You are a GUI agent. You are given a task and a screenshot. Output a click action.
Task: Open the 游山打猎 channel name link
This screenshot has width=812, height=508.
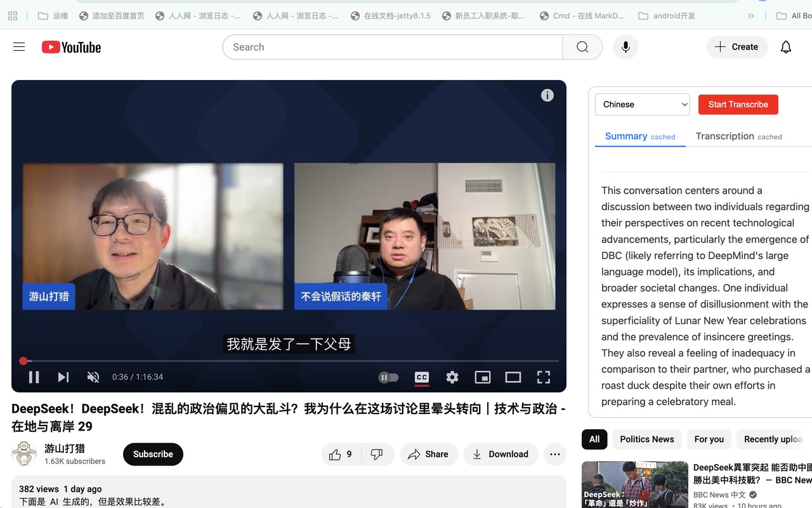click(x=65, y=448)
